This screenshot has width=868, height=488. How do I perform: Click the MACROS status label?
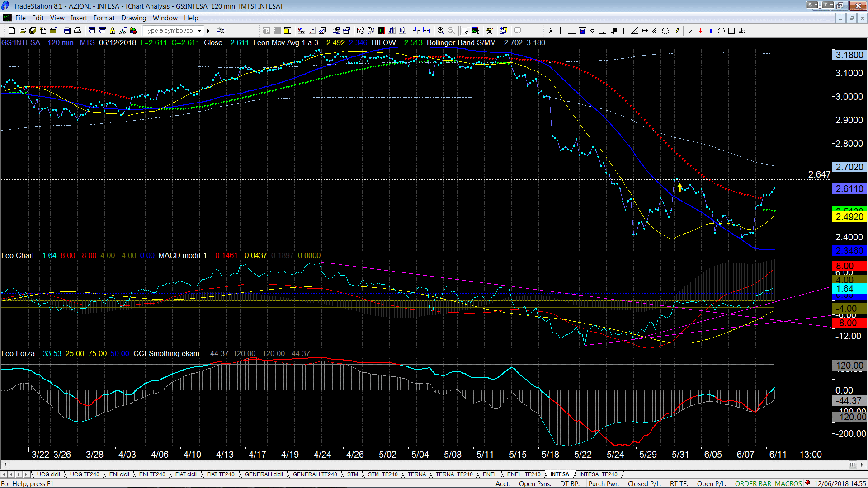click(788, 483)
